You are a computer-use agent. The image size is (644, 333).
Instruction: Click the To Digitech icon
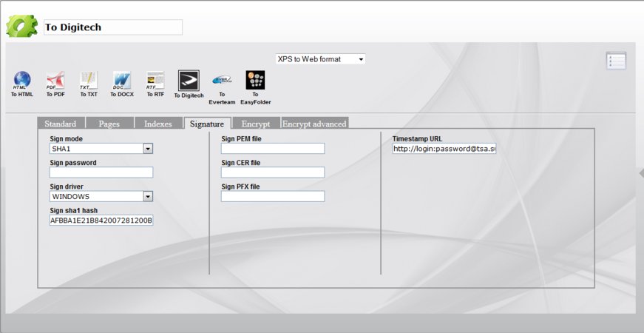(x=189, y=81)
